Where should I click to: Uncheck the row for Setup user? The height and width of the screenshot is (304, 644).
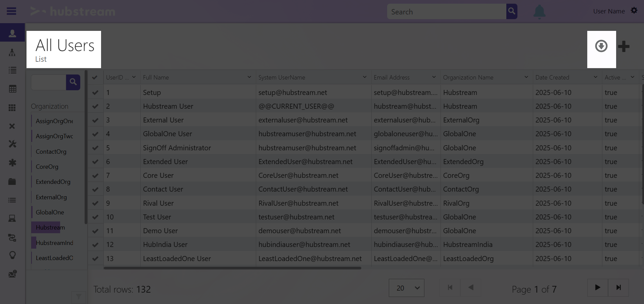95,92
